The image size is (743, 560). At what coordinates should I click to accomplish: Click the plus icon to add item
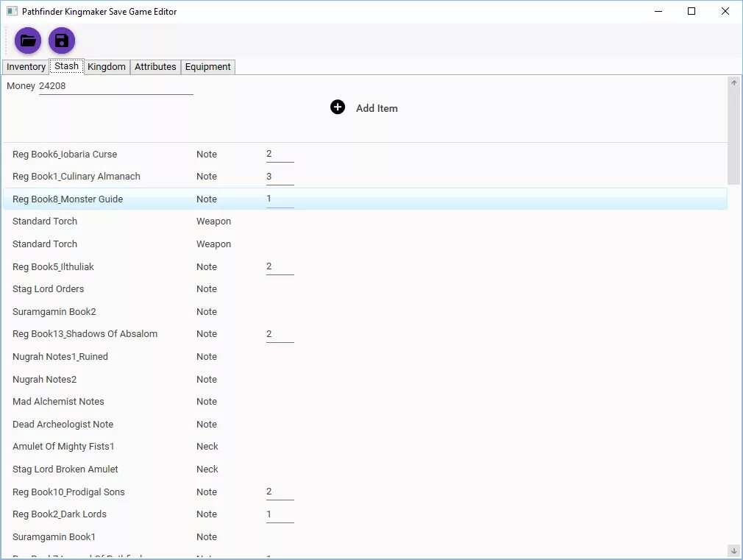(338, 107)
